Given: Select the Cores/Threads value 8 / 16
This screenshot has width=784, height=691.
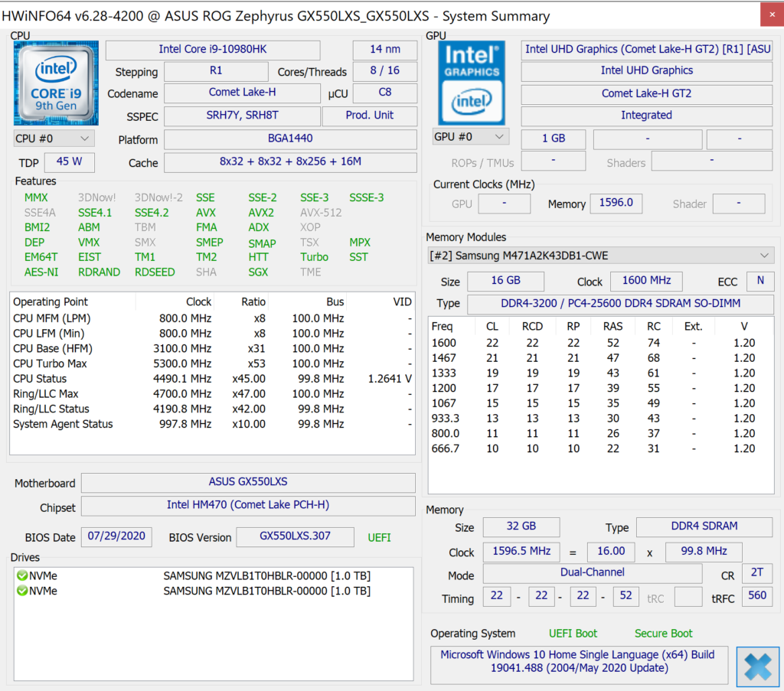Looking at the screenshot, I should coord(385,71).
